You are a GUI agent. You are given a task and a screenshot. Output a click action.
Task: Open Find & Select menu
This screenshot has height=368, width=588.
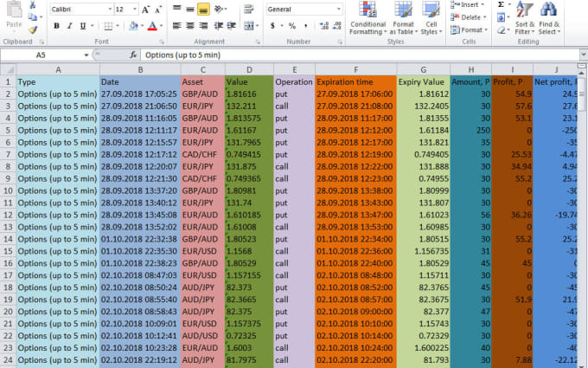click(x=549, y=18)
